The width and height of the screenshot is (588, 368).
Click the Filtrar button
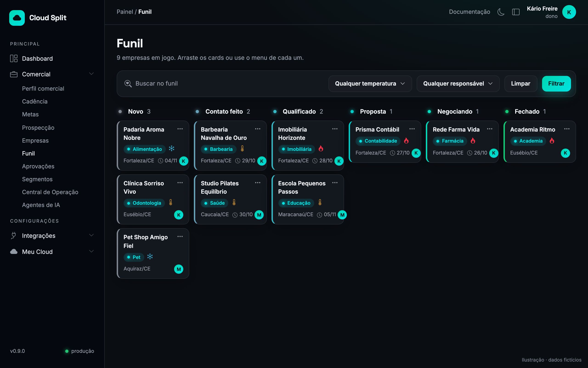pyautogui.click(x=556, y=83)
